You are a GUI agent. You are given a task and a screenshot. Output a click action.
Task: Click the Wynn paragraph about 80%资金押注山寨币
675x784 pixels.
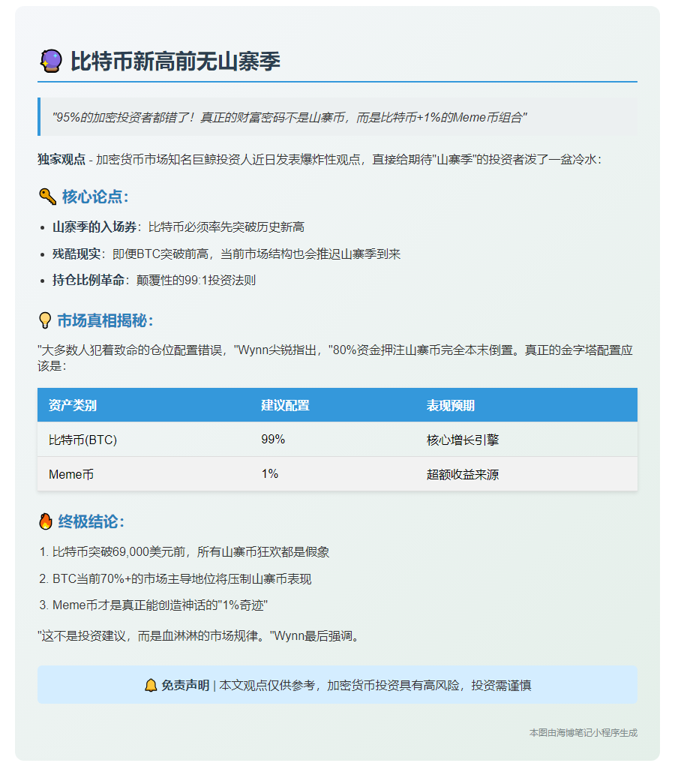pos(335,358)
